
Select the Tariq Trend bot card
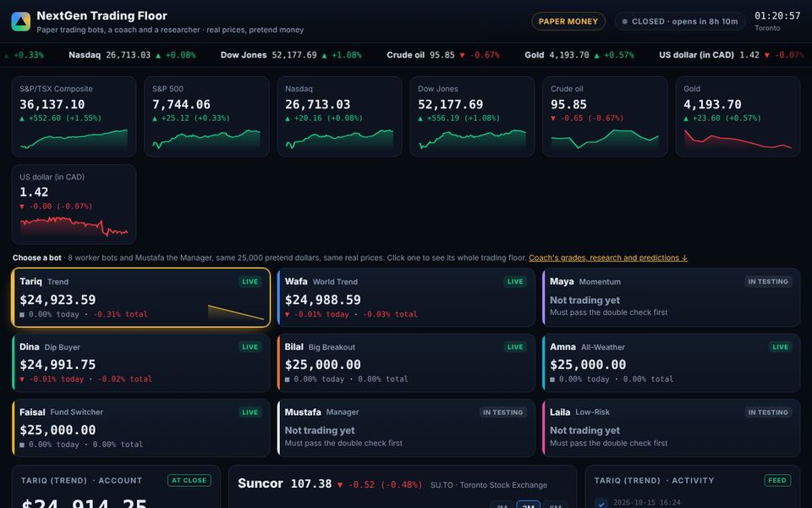point(141,297)
